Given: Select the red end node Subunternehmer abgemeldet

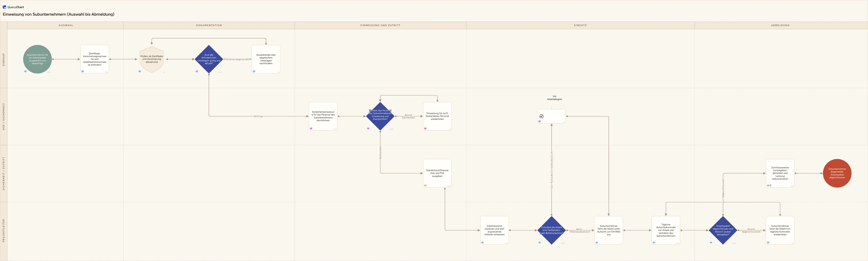Looking at the screenshot, I should [837, 173].
